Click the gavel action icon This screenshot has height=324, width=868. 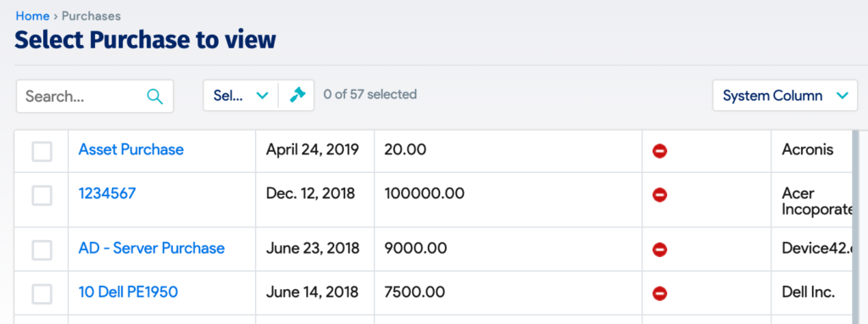(298, 95)
